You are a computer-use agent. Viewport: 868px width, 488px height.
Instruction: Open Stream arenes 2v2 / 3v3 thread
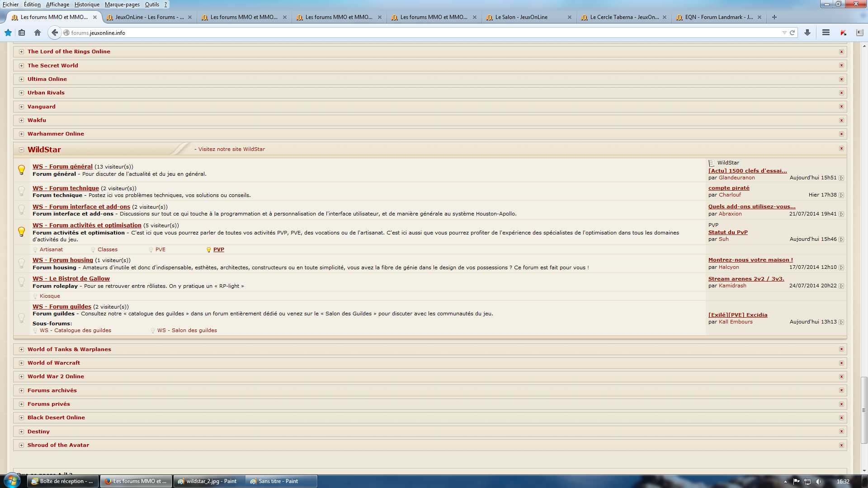[x=746, y=279]
